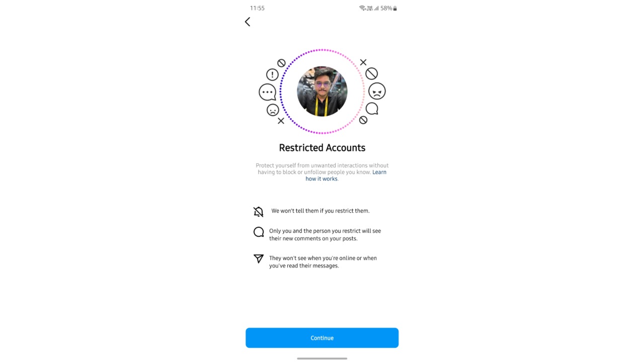Tap the blue Continue button
The width and height of the screenshot is (644, 362).
[322, 338]
